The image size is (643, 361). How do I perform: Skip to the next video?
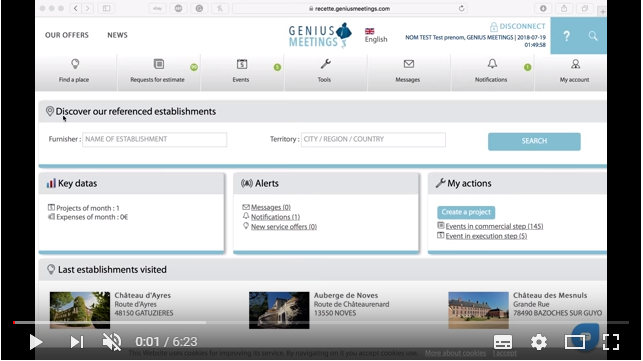pos(77,342)
